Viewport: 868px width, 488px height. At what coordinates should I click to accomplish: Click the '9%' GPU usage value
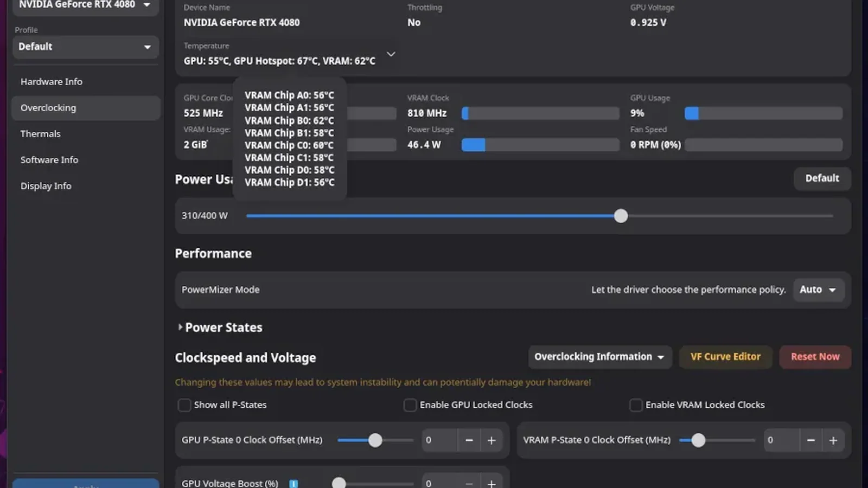[x=637, y=113]
